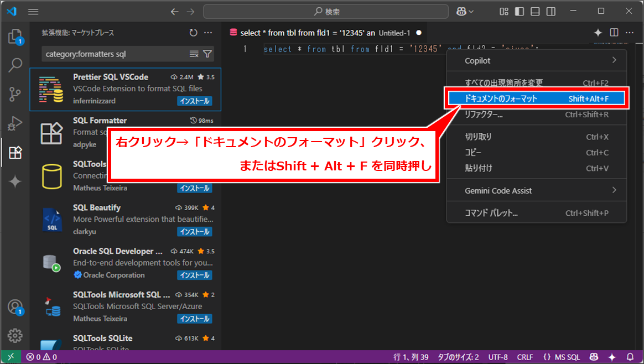644x364 pixels.
Task: Open the Source Control view
Action: coord(15,94)
